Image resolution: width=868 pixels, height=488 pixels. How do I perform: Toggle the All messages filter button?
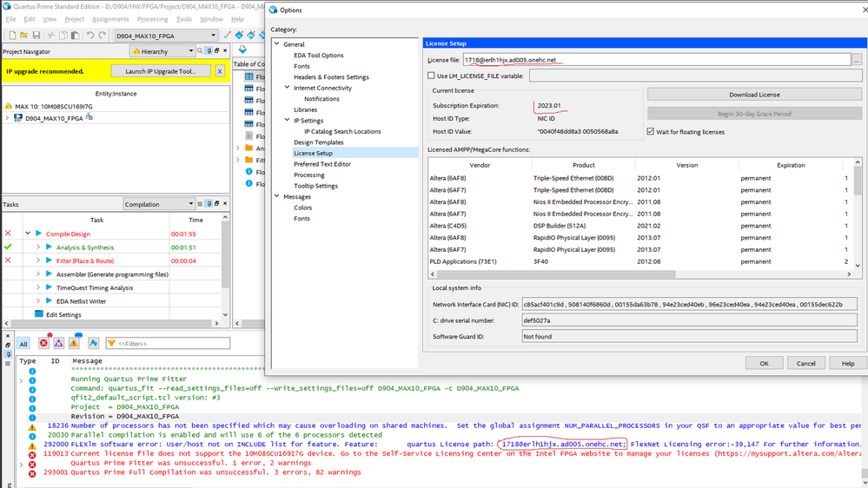point(23,344)
